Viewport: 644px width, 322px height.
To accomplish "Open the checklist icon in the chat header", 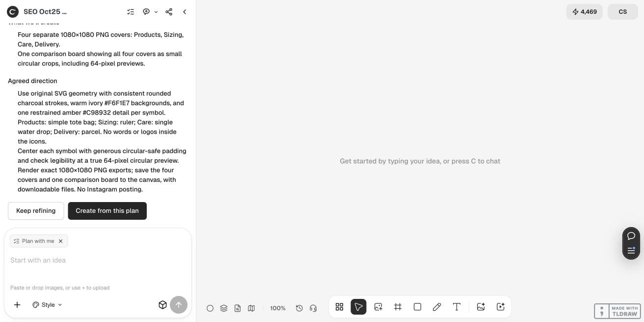I will (x=131, y=12).
